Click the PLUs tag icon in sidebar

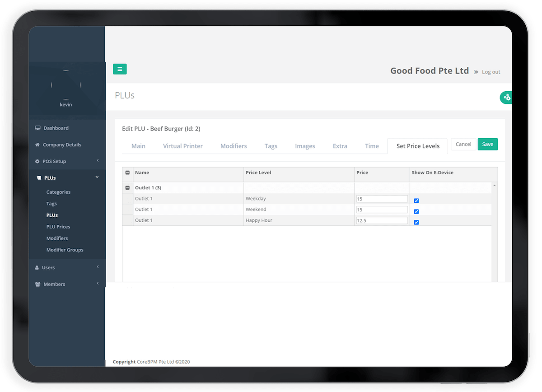point(39,178)
